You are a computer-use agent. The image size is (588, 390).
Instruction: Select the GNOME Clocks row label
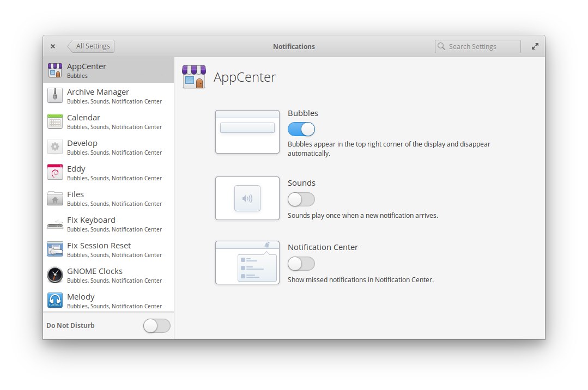tap(95, 271)
